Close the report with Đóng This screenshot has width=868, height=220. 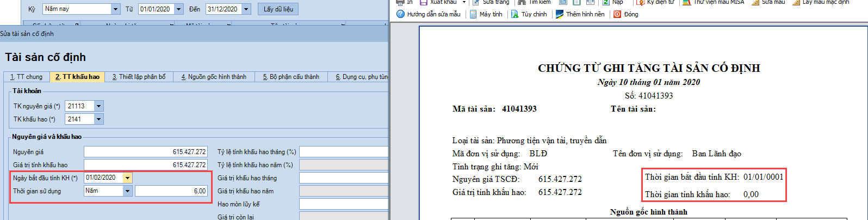[x=617, y=14]
